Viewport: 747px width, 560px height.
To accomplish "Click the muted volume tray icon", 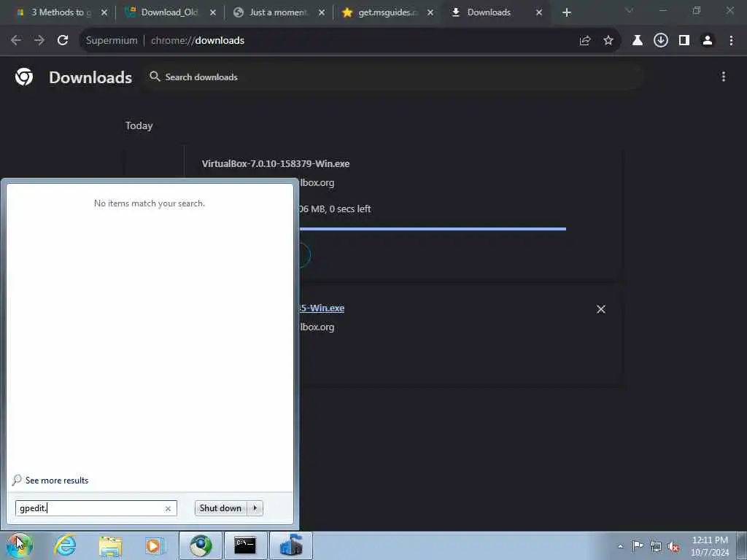I will coord(673,546).
